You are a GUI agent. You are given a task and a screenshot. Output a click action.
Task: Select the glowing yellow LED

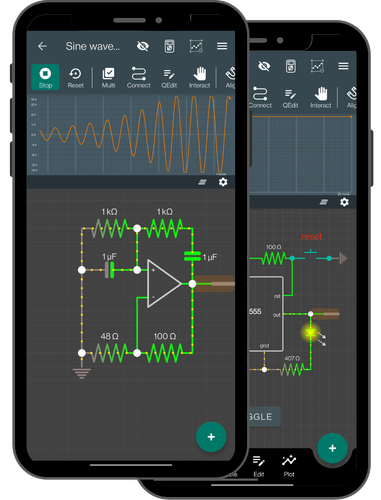point(311,333)
